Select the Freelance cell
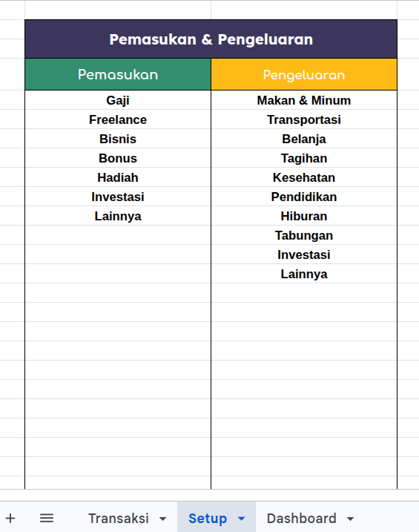Image resolution: width=419 pixels, height=532 pixels. [118, 119]
